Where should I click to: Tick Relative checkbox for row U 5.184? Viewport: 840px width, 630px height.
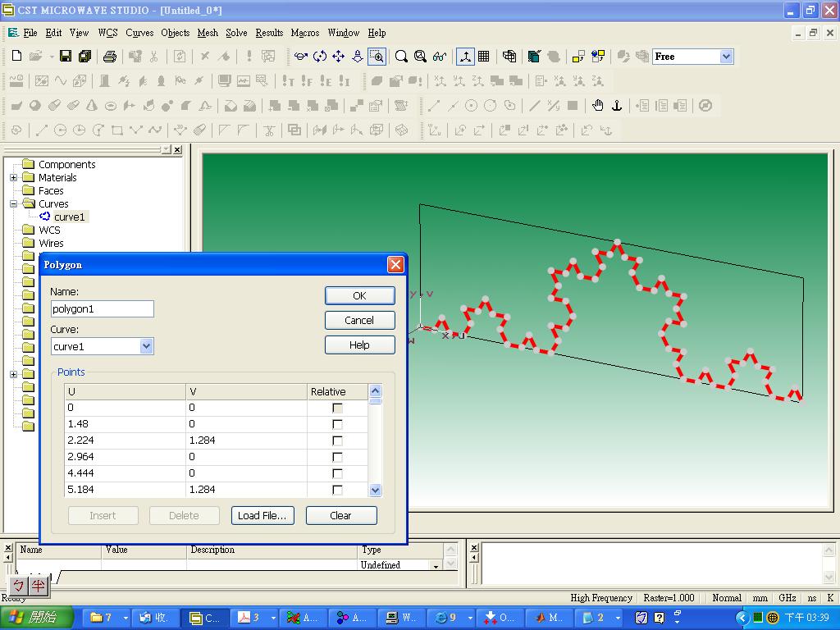(337, 490)
